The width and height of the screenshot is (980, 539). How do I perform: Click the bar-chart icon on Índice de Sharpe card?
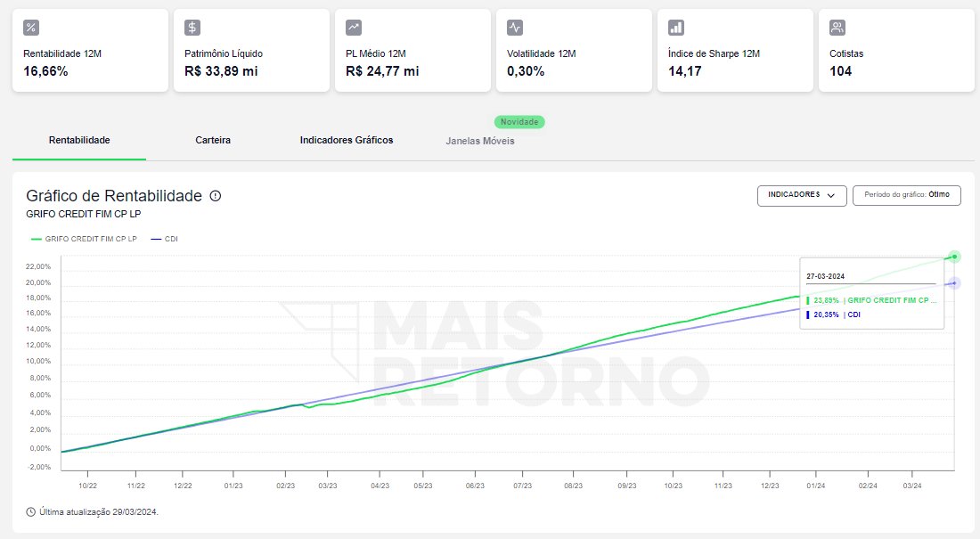(x=676, y=28)
